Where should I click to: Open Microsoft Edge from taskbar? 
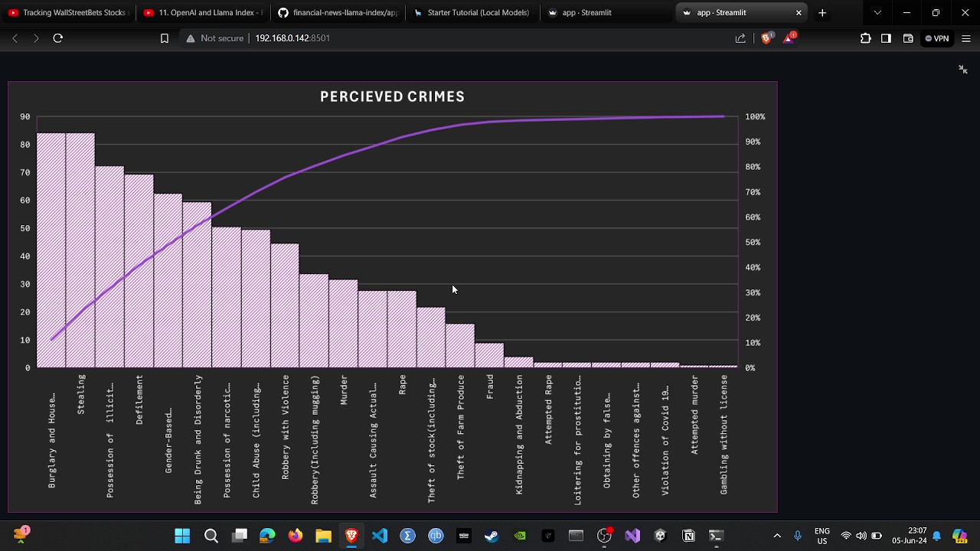(x=267, y=536)
